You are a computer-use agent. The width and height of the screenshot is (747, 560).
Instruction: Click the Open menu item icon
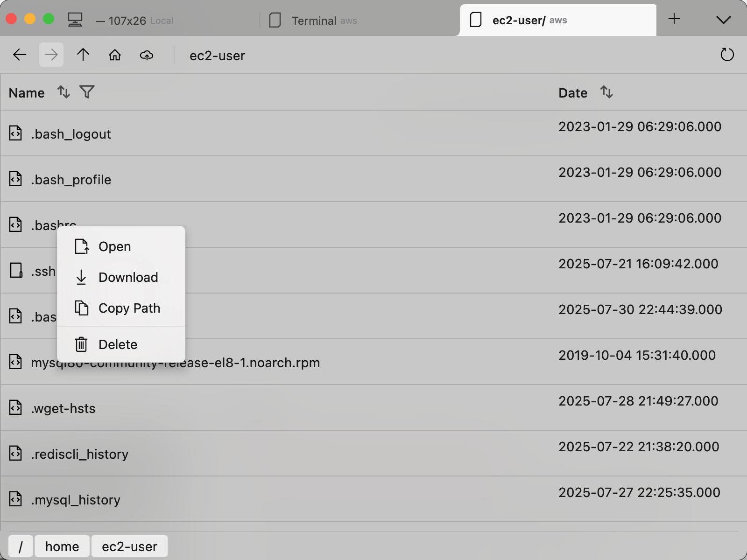point(82,246)
